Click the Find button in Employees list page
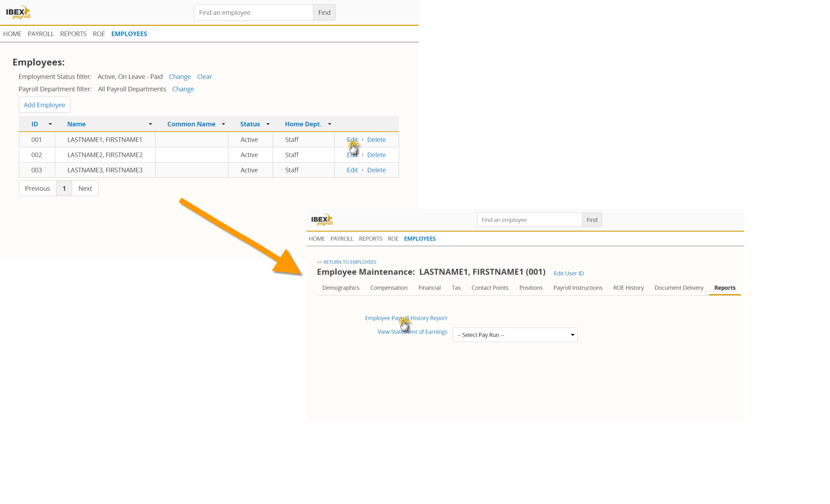 pos(324,12)
